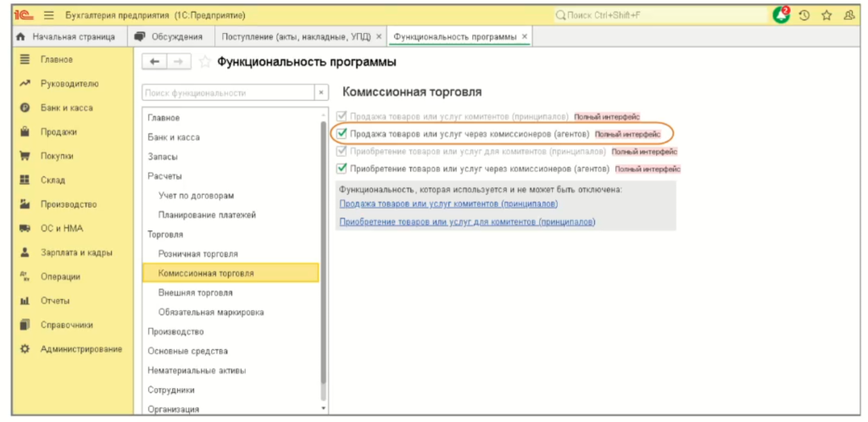Clear the functionality search field
The height and width of the screenshot is (422, 868).
(x=321, y=92)
